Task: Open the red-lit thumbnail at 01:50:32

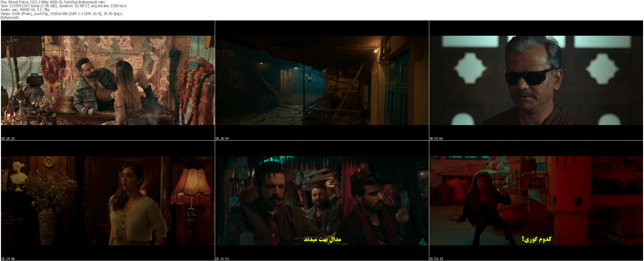Action: tap(536, 201)
